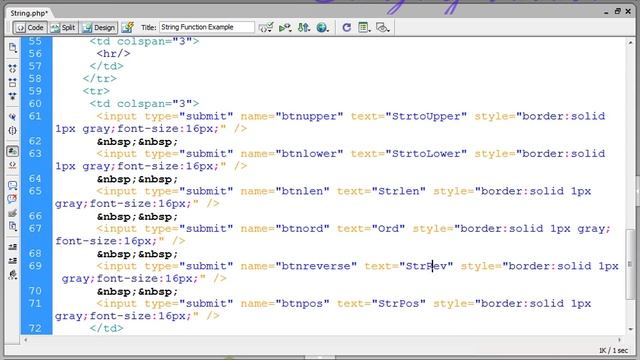Click the <hr/> tag on line 56
The image size is (640, 360).
[113, 53]
